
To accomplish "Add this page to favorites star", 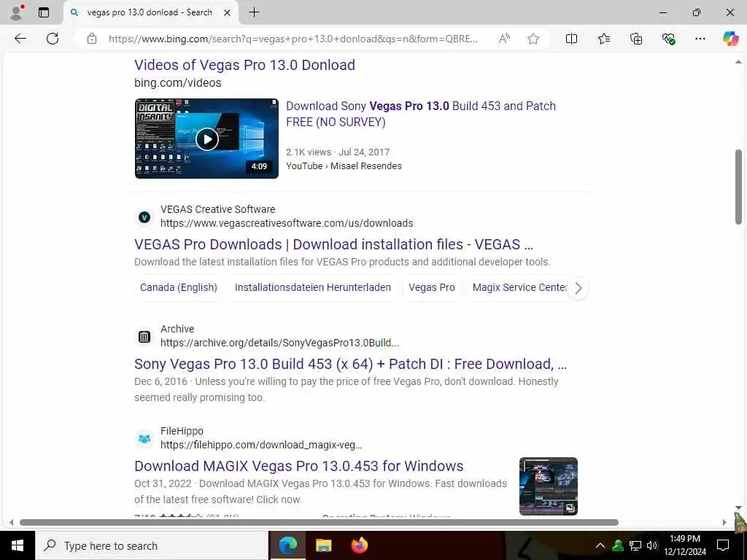I will coord(533,39).
